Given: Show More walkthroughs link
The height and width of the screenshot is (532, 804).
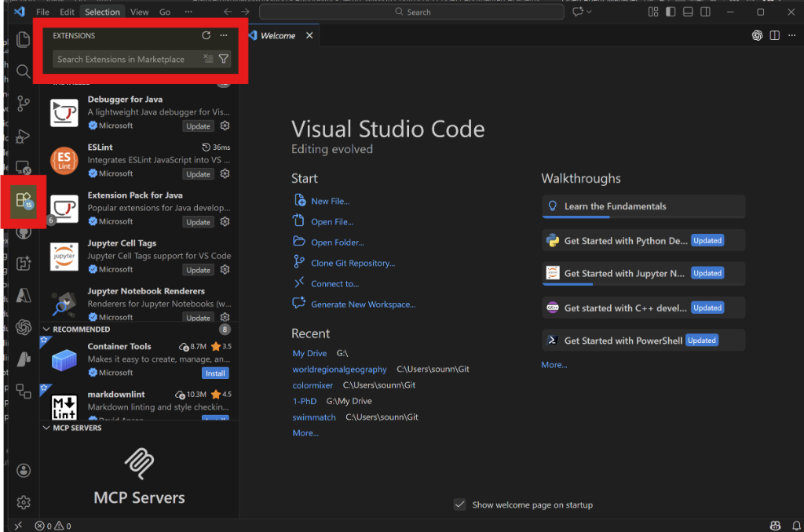Looking at the screenshot, I should click(x=554, y=365).
